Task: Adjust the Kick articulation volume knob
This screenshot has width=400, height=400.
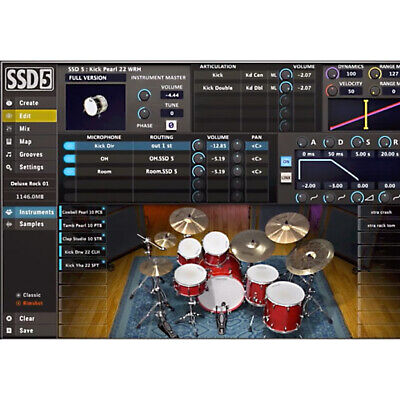Action: (x=286, y=75)
